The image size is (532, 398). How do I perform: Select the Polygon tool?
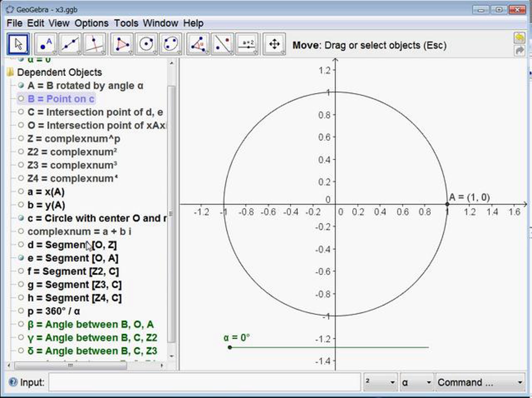pos(122,44)
